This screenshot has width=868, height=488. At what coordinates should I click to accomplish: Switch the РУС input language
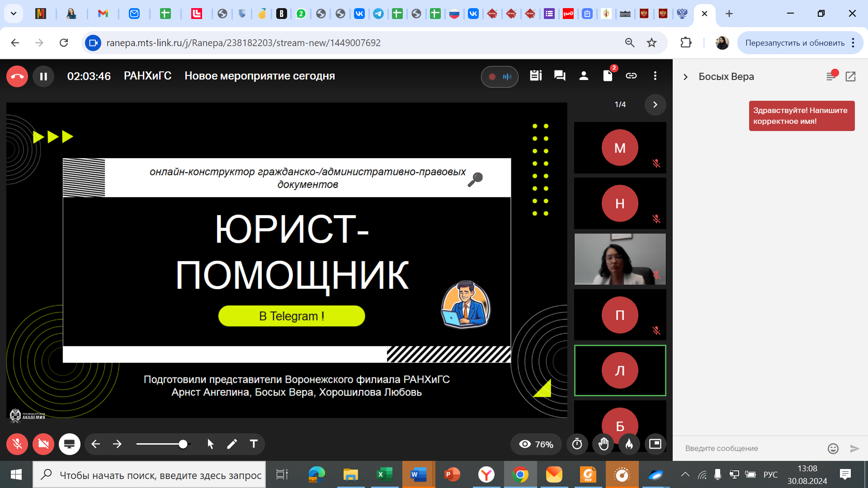(770, 474)
